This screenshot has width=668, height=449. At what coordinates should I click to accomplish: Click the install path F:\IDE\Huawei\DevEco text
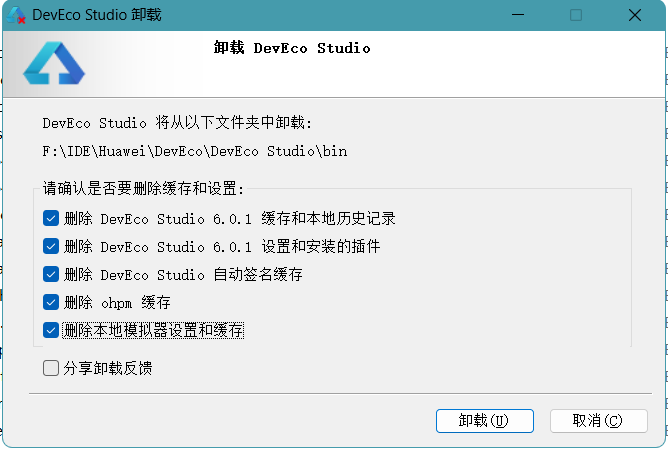click(195, 151)
